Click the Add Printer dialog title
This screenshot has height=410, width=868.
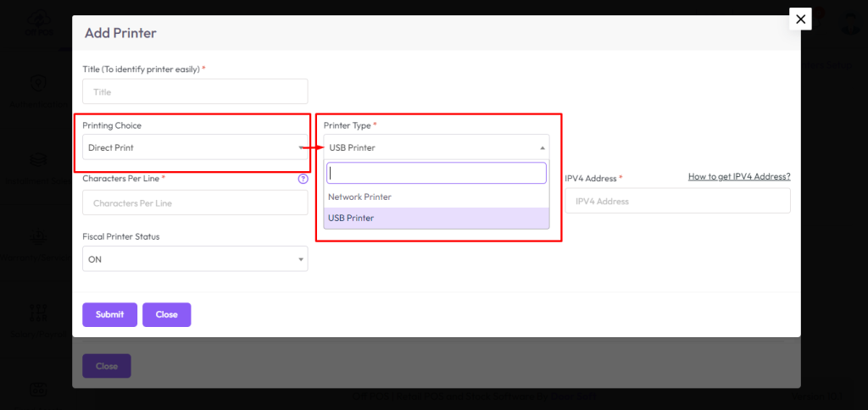tap(120, 33)
